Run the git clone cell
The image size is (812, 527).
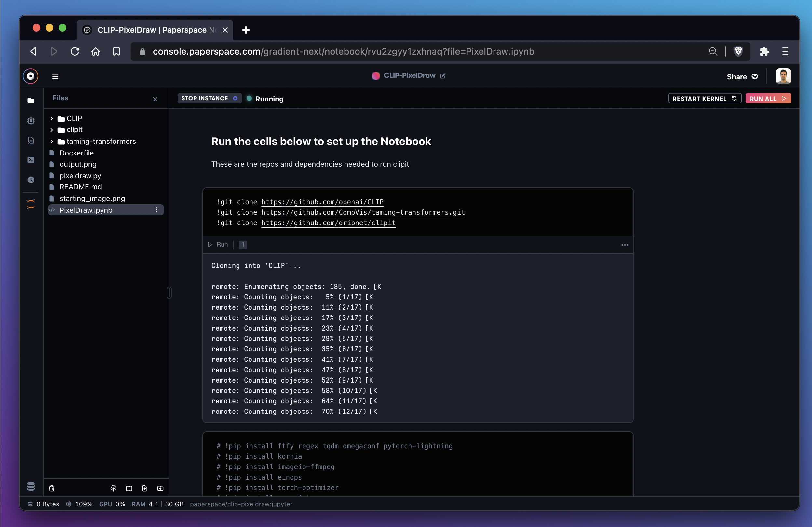coord(218,245)
